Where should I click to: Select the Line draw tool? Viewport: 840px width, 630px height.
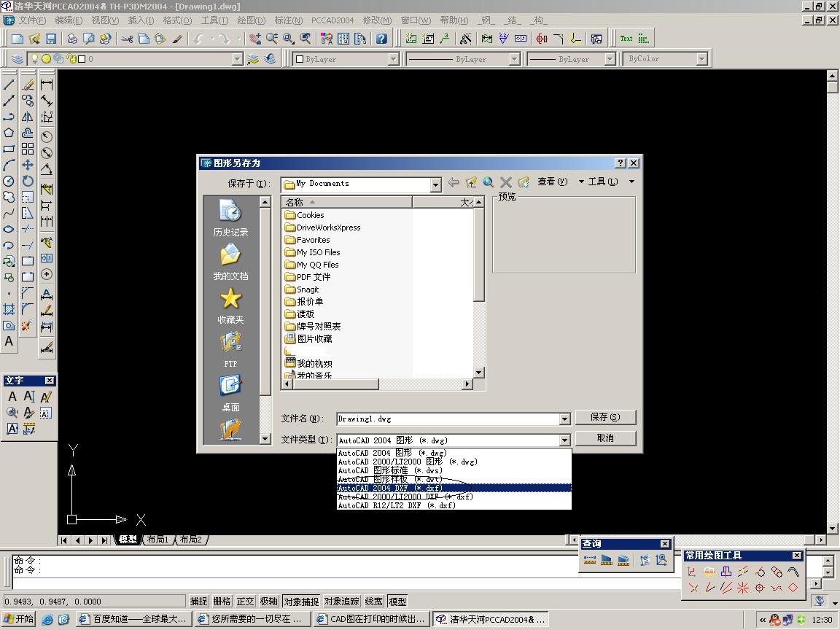tap(9, 85)
